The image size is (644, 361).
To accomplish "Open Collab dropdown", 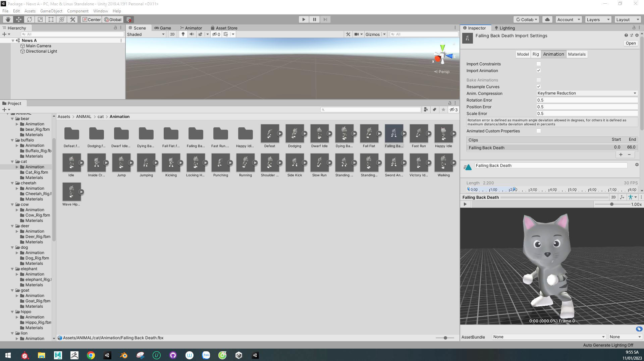I will click(526, 19).
